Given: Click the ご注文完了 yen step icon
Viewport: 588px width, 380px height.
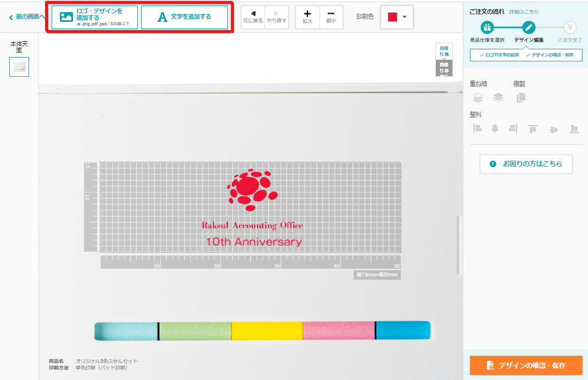Looking at the screenshot, I should click(570, 27).
